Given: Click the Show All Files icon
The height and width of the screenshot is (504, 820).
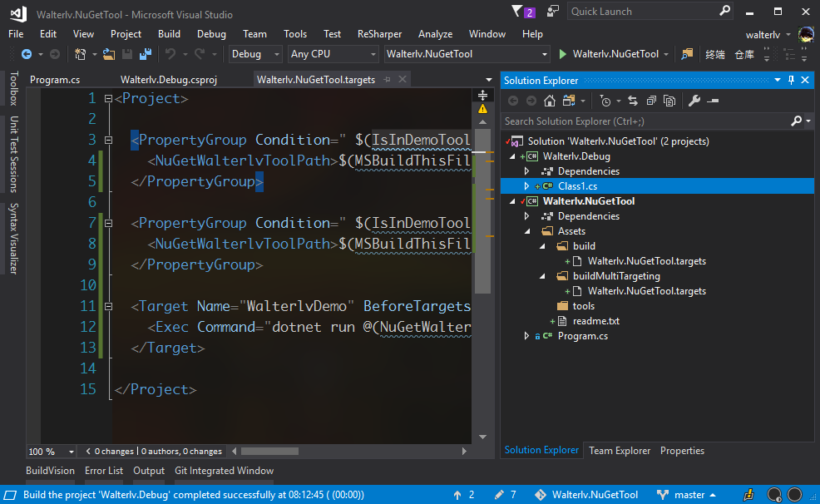Looking at the screenshot, I should [669, 101].
